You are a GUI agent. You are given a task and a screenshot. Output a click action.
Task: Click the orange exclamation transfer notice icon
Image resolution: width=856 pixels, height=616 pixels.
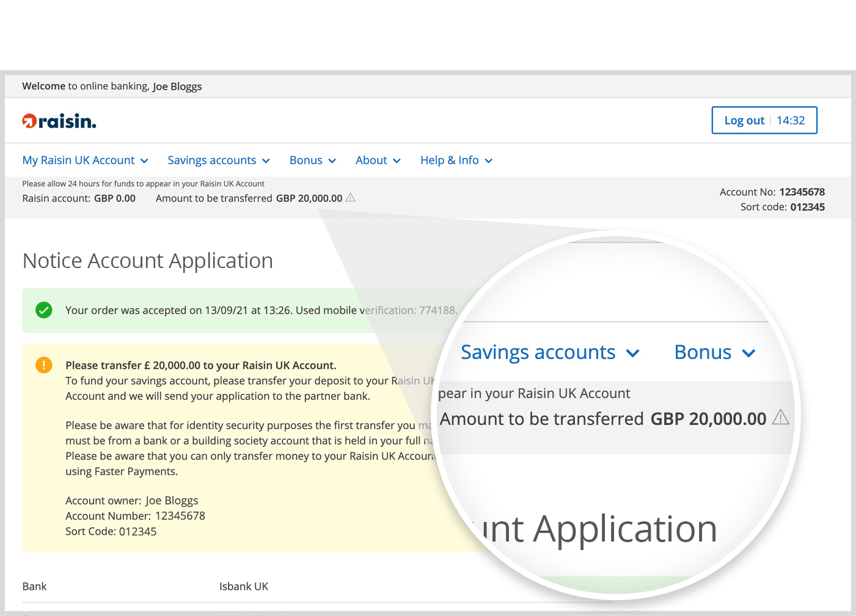[x=44, y=365]
